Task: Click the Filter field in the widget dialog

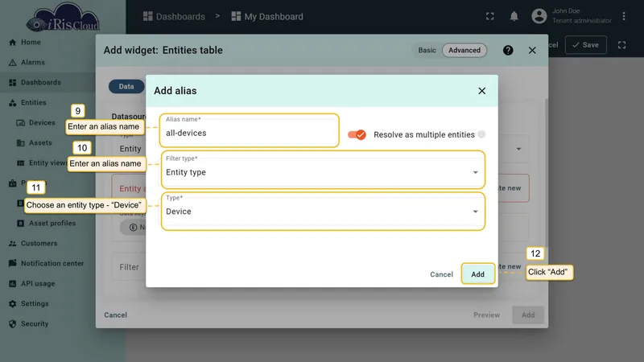Action: (x=129, y=267)
